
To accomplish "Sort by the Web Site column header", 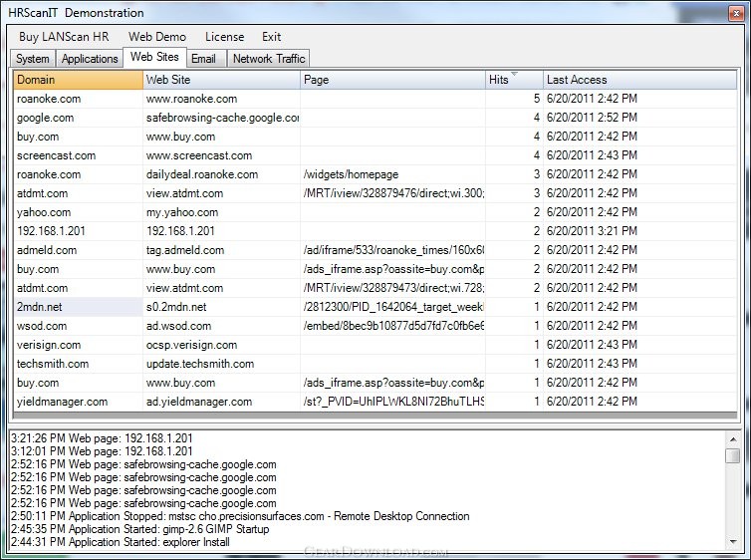I will pos(221,80).
